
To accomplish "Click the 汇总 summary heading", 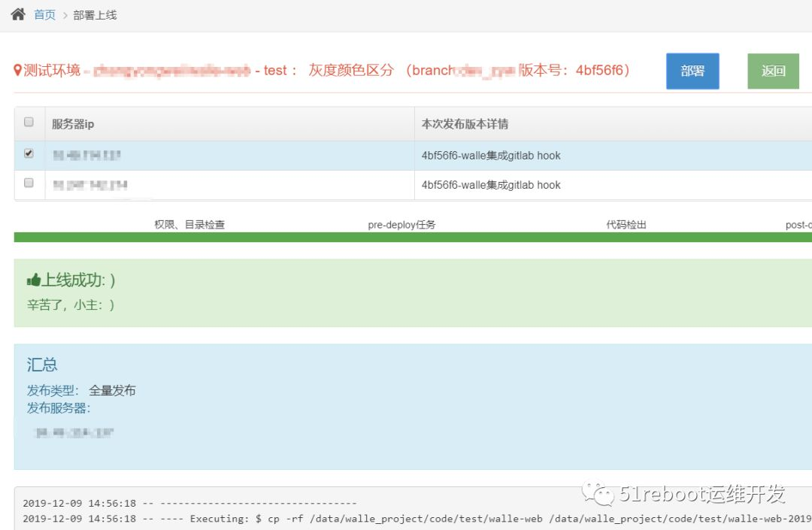I will (x=41, y=365).
